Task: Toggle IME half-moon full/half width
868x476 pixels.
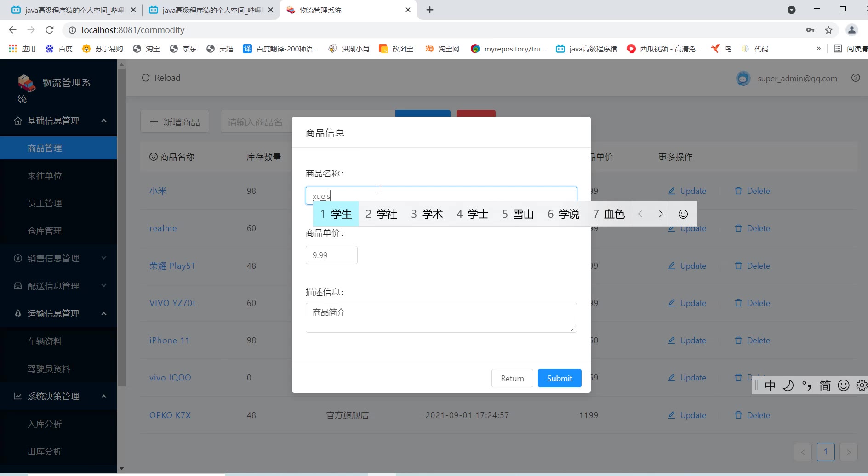Action: click(788, 385)
